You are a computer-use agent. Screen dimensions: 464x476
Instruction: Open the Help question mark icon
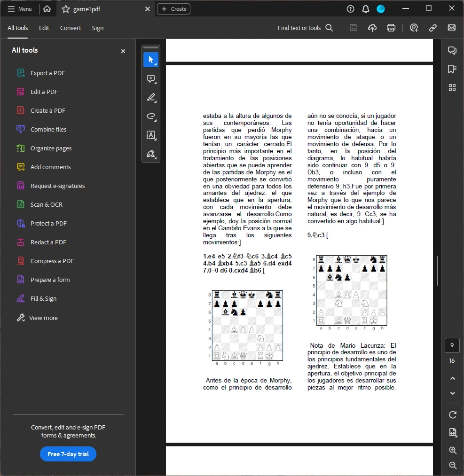click(x=350, y=9)
